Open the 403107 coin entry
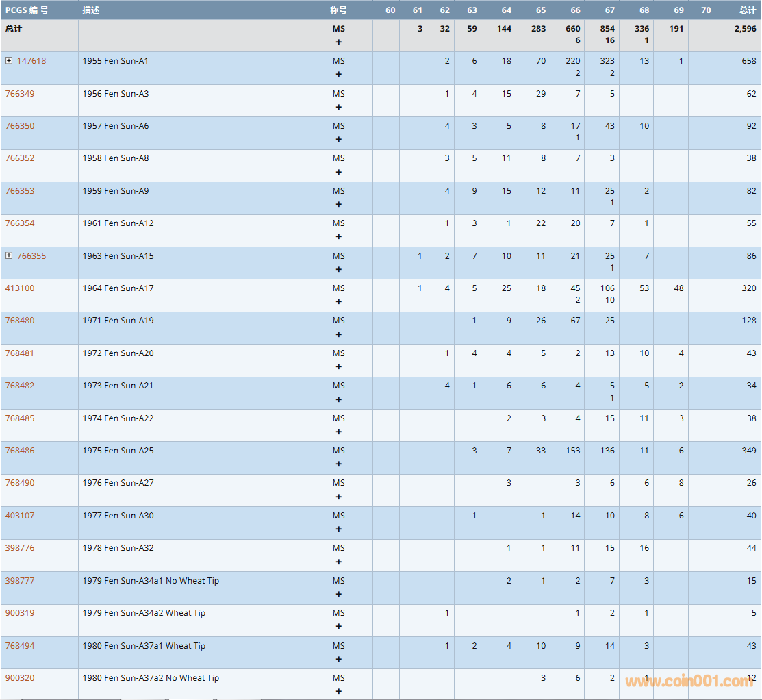Image resolution: width=762 pixels, height=700 pixels. [20, 516]
